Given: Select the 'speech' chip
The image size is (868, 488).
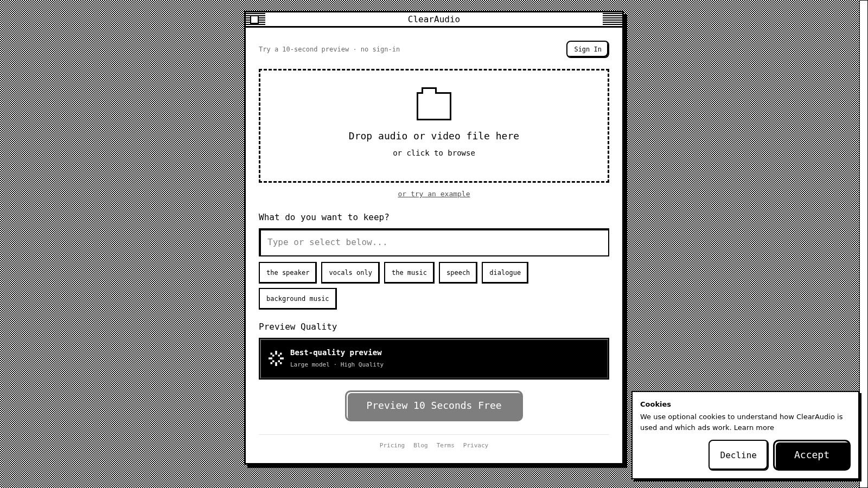Looking at the screenshot, I should point(458,273).
